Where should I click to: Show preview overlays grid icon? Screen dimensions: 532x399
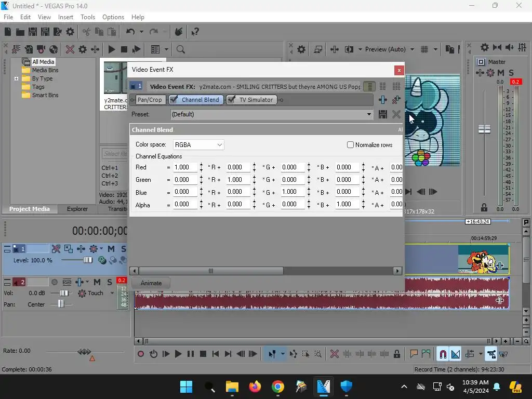[424, 49]
